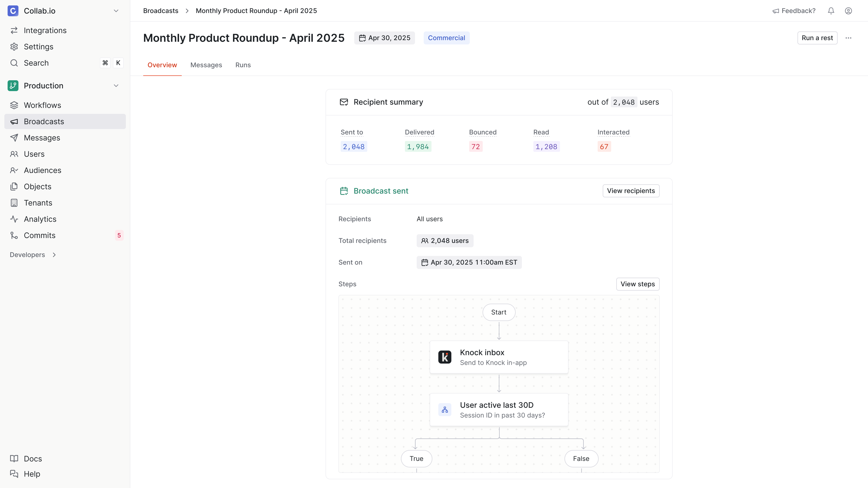The image size is (868, 488).
Task: Open the three-dot overflow menu
Action: [848, 38]
